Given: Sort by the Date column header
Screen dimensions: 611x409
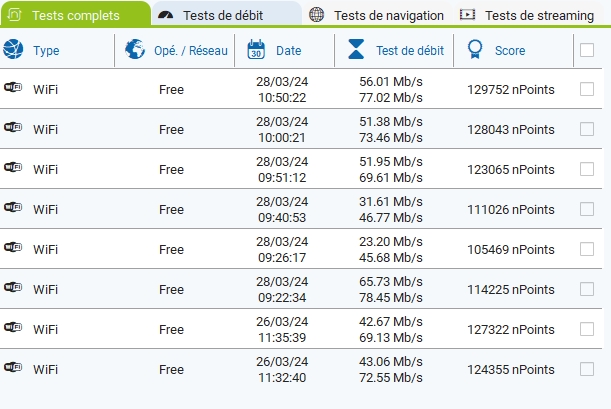Looking at the screenshot, I should click(288, 51).
